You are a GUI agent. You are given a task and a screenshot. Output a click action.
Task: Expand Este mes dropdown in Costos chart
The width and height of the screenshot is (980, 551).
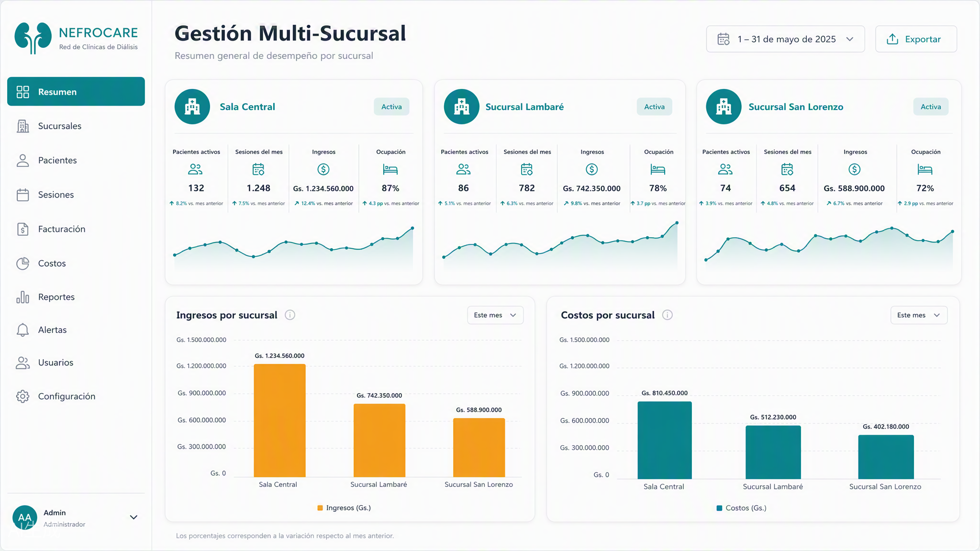pos(919,315)
